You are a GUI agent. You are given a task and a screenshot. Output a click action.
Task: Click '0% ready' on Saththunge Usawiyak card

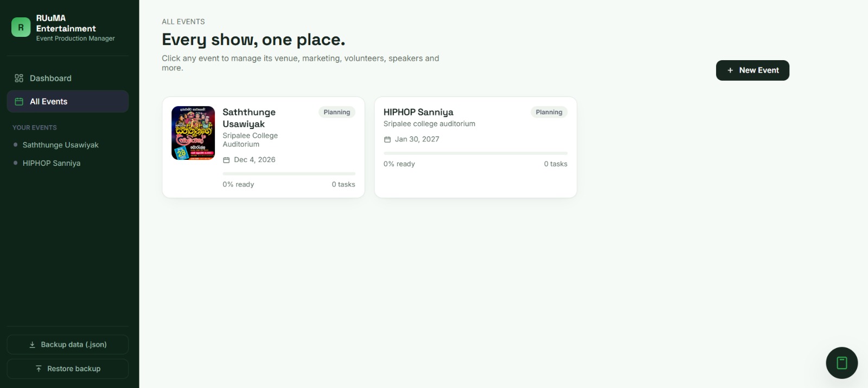238,184
